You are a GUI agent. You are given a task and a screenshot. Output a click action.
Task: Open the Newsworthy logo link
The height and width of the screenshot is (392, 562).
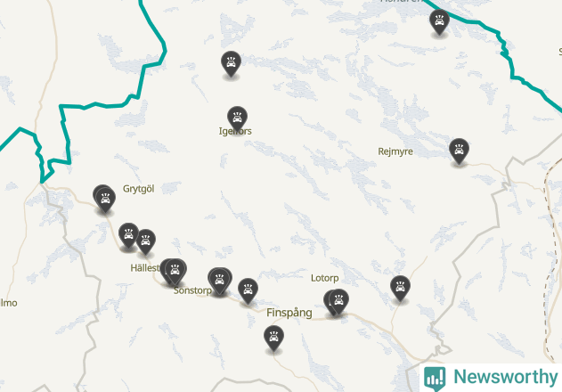click(x=491, y=378)
